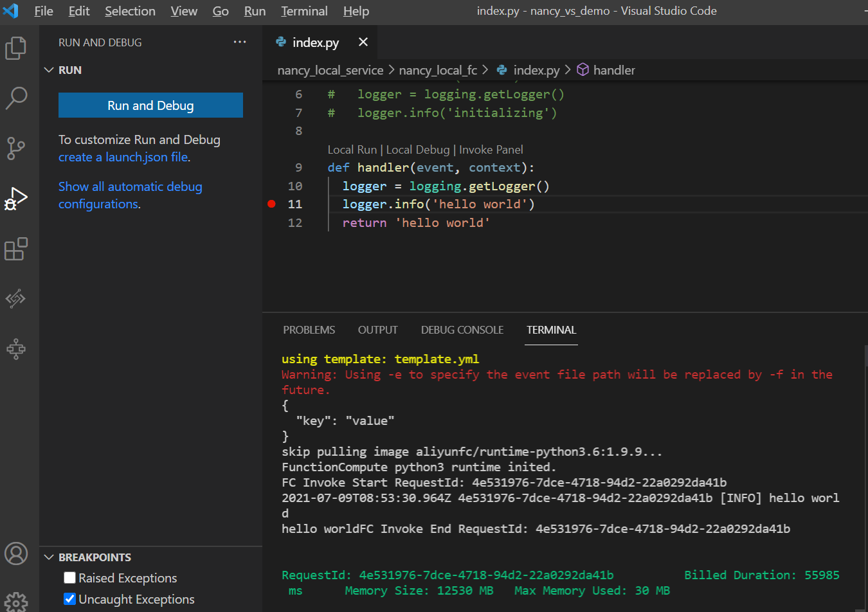Viewport: 868px width, 612px height.
Task: Open the Extensions view icon
Action: pos(16,249)
